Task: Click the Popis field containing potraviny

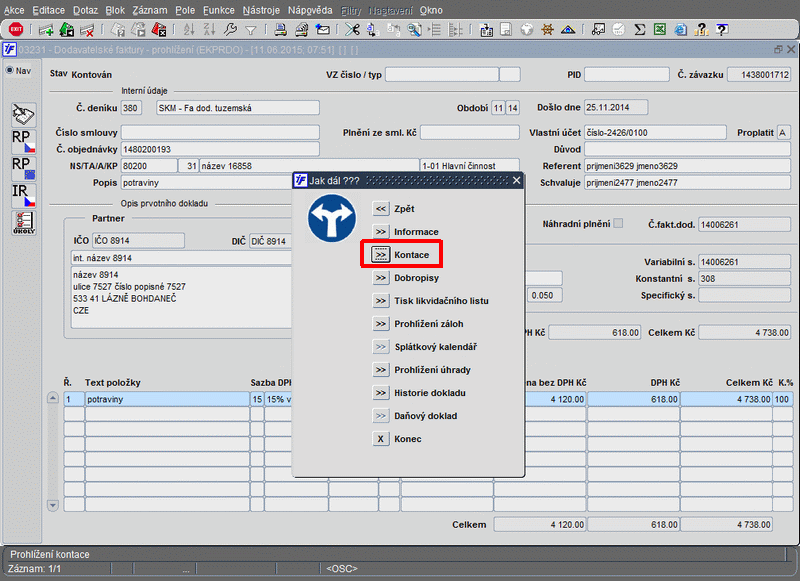Action: coord(206,183)
